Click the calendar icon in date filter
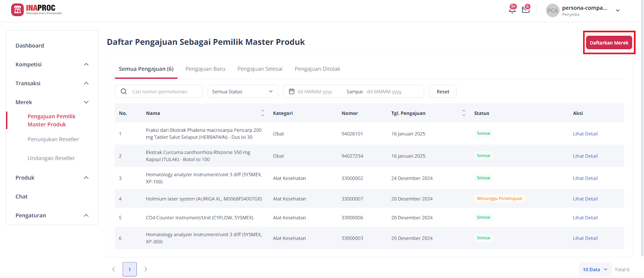The width and height of the screenshot is (644, 278). 292,91
